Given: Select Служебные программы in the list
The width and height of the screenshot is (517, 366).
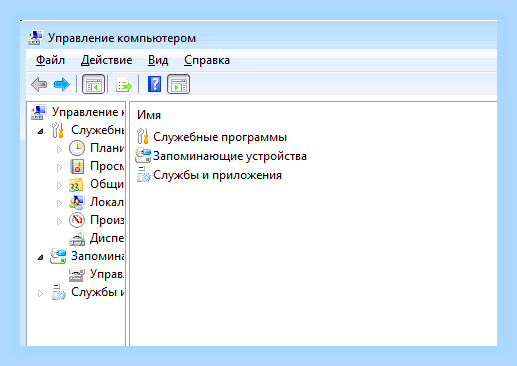Looking at the screenshot, I should coord(220,137).
